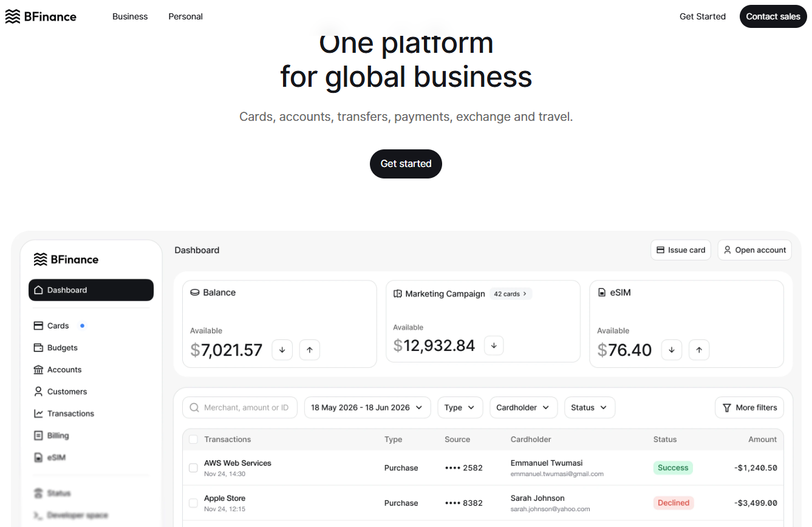Viewport: 812px width, 527px height.
Task: Click the Declined status badge
Action: pyautogui.click(x=674, y=503)
